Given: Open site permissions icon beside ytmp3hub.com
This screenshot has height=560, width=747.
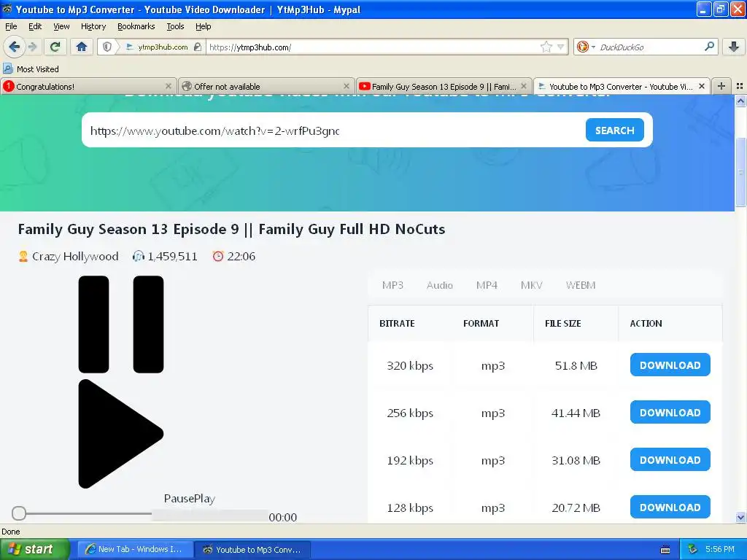Looking at the screenshot, I should 198,47.
